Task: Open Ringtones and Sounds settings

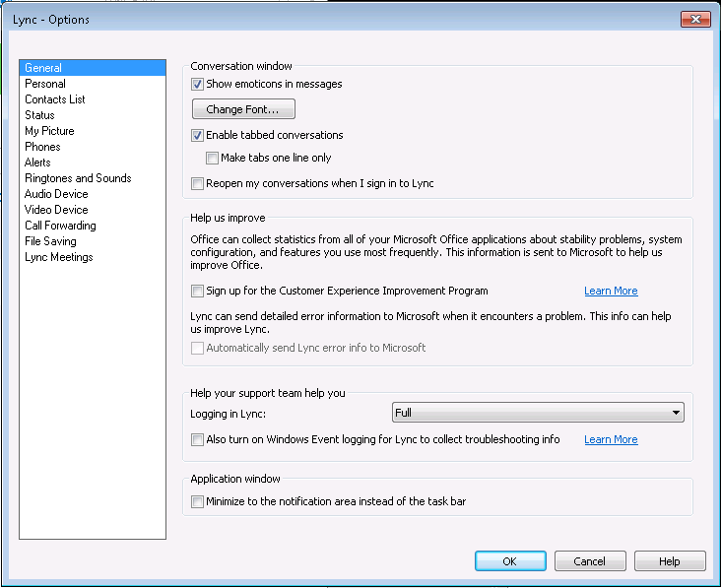Action: tap(93, 178)
